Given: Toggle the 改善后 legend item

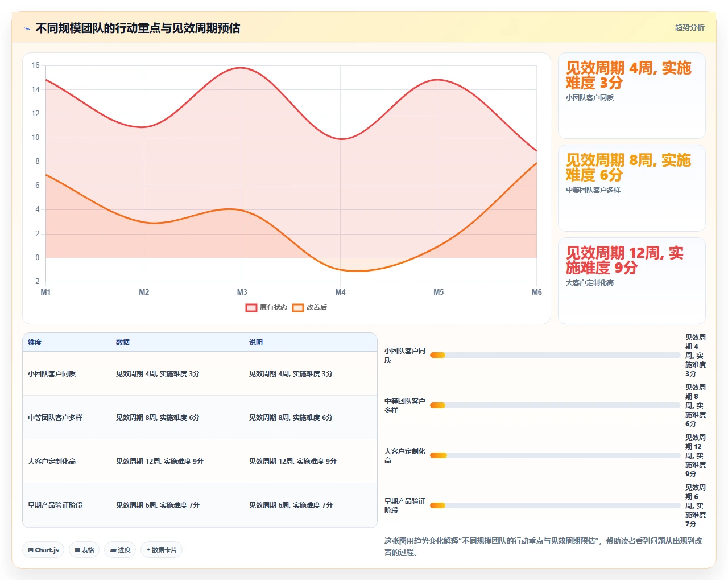Looking at the screenshot, I should pyautogui.click(x=310, y=308).
